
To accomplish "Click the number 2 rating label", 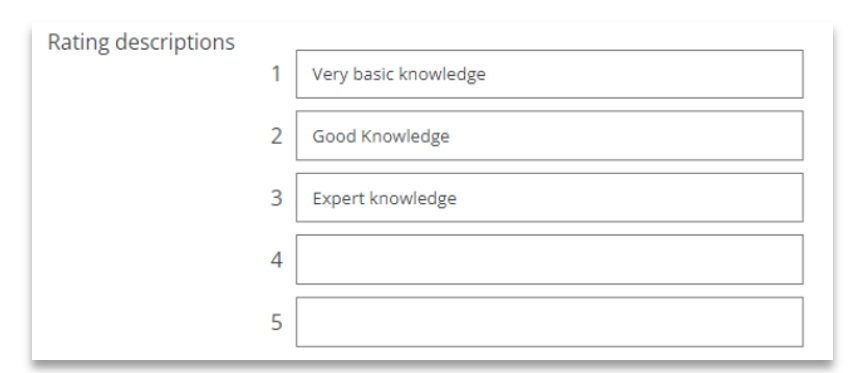I will pos(276,136).
